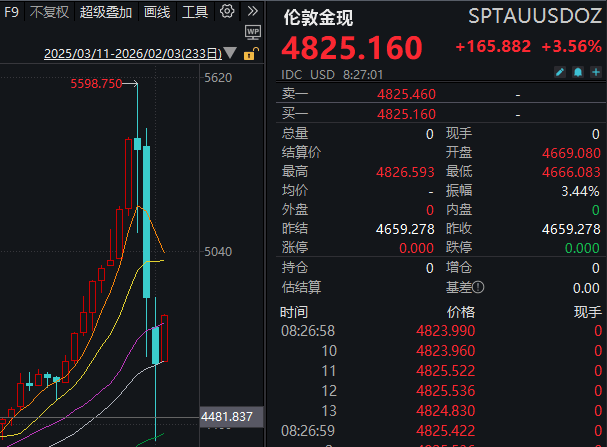This screenshot has height=447, width=607.
Task: Open the F9 menu item
Action: click(12, 12)
